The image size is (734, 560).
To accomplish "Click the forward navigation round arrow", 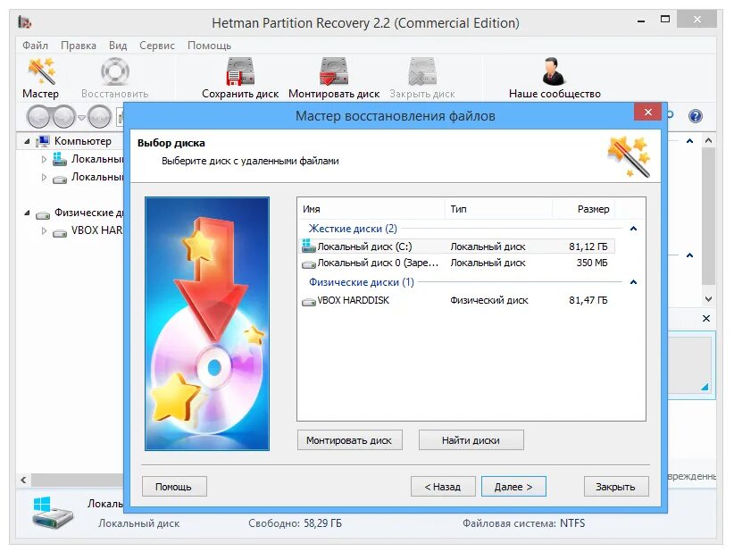I will (x=64, y=117).
